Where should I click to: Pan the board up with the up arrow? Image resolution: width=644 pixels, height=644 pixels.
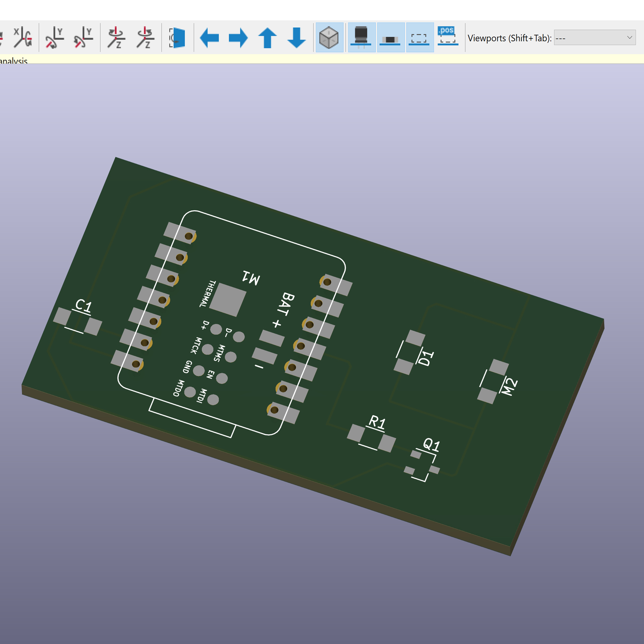pyautogui.click(x=268, y=37)
